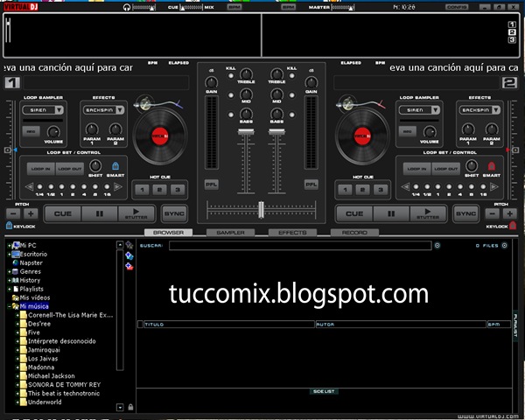Click the pause button on deck 1
Image resolution: width=525 pixels, height=420 pixels.
pos(100,213)
